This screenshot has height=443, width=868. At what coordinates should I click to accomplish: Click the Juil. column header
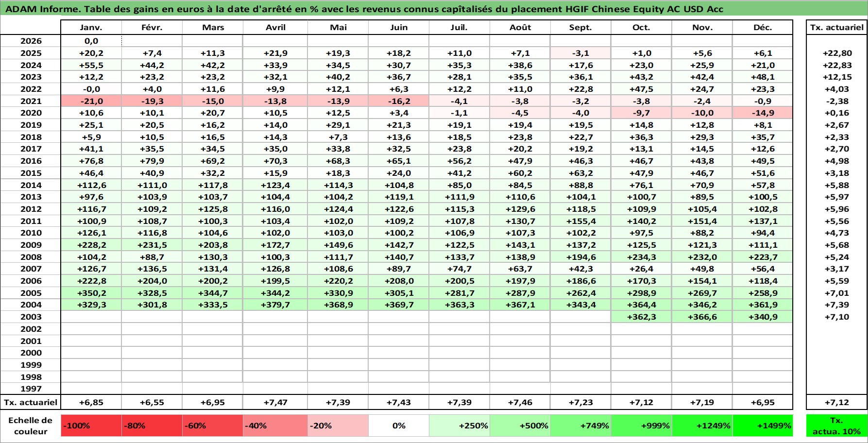460,28
